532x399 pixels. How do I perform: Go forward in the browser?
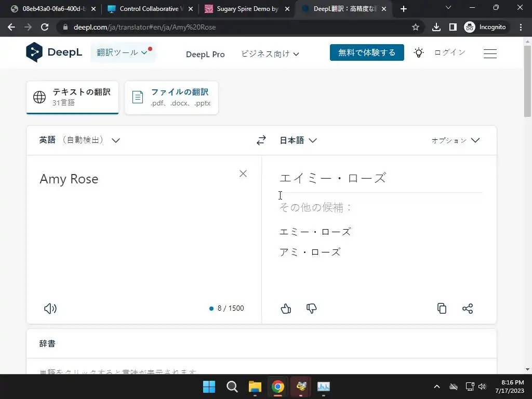tap(28, 27)
